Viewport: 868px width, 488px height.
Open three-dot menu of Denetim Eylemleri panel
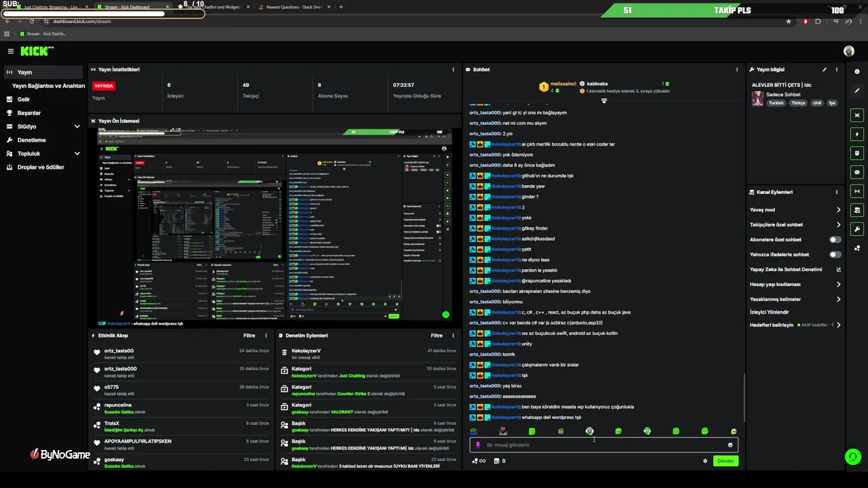(454, 335)
